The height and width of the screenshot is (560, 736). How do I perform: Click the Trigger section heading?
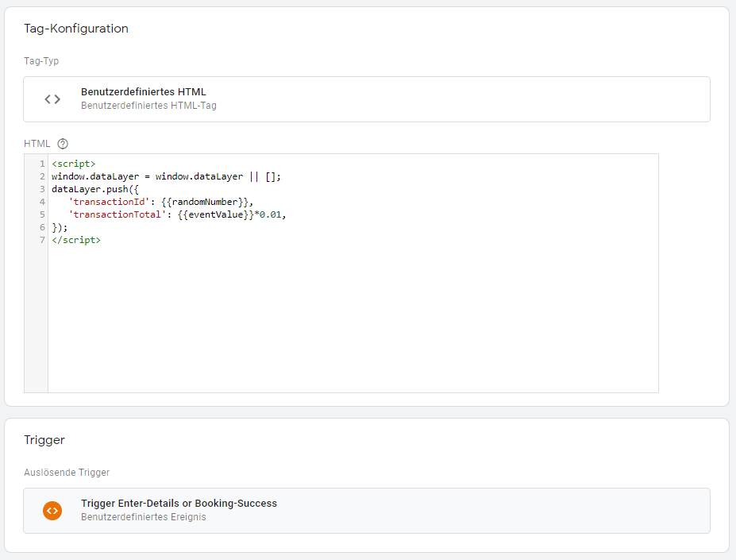click(44, 440)
